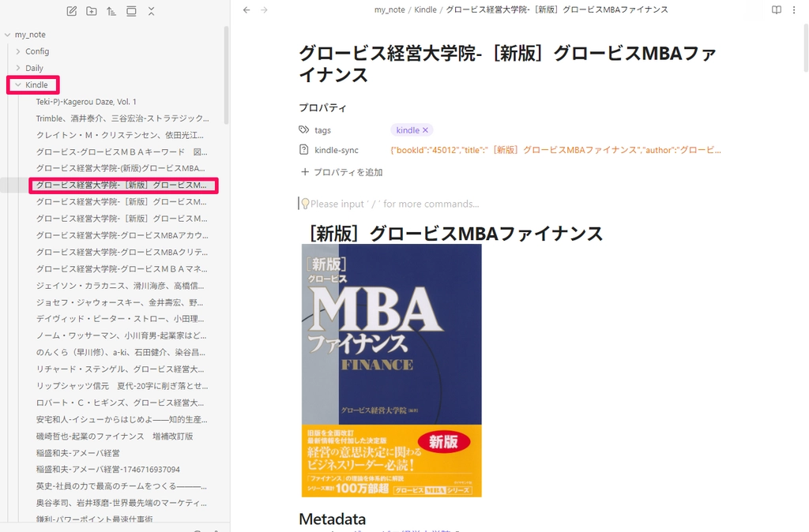Click the MBA ファイナンス book cover image
This screenshot has height=532, width=809.
click(x=392, y=371)
